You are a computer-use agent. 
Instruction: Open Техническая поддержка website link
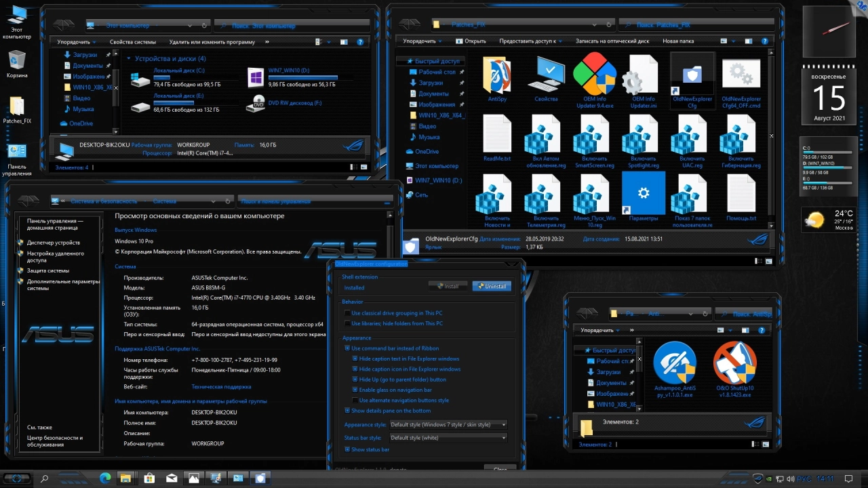221,386
